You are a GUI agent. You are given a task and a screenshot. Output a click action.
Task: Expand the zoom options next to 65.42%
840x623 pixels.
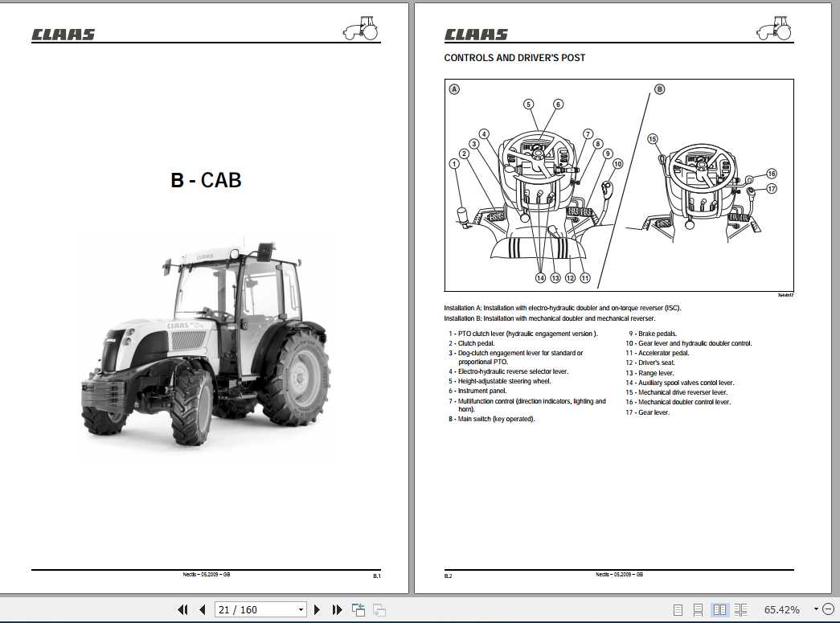(x=814, y=609)
